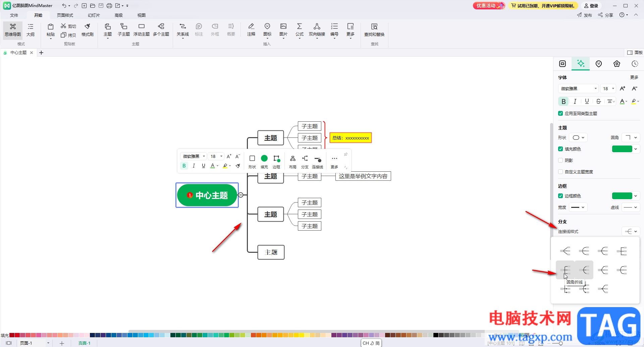
Task: Open the topic format panel tab
Action: coord(562,64)
